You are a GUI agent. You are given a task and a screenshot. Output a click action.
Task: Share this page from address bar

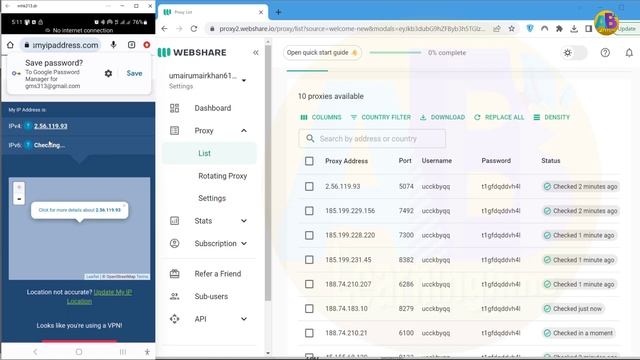click(497, 29)
